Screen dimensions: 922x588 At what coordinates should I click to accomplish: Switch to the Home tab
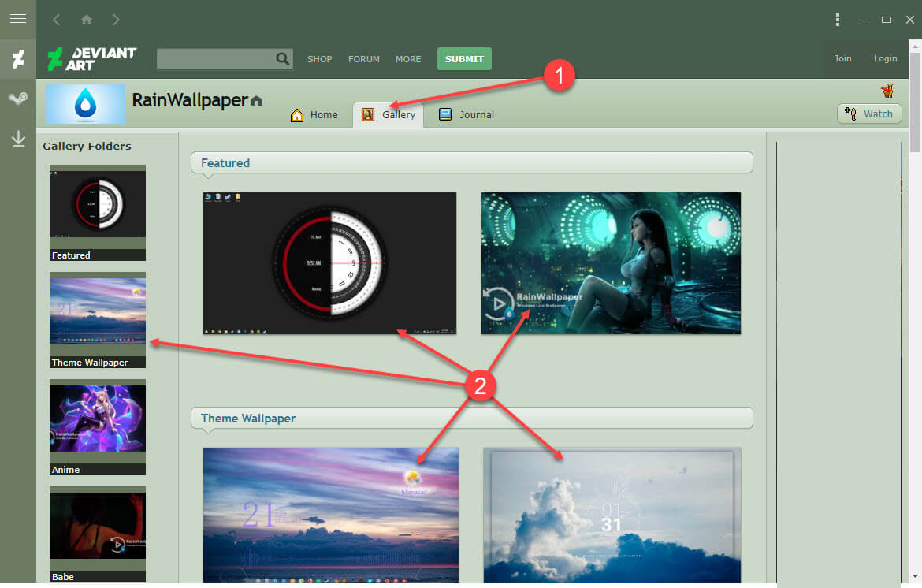tap(314, 114)
